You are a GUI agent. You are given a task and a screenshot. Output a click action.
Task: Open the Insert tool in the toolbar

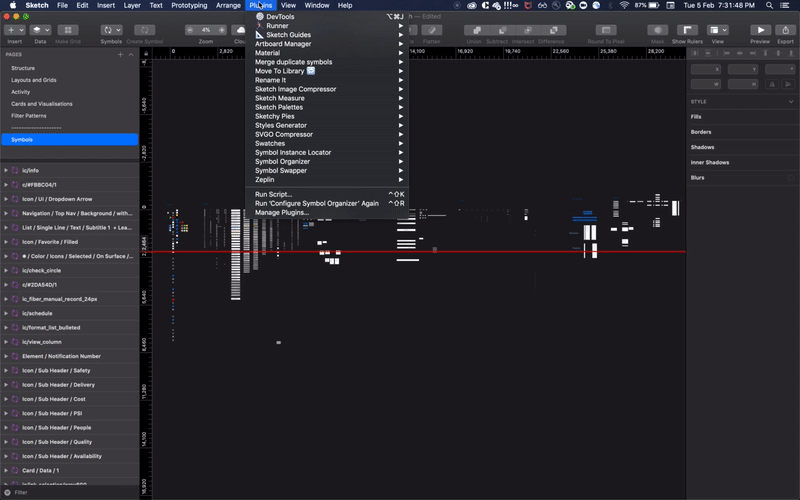(14, 30)
